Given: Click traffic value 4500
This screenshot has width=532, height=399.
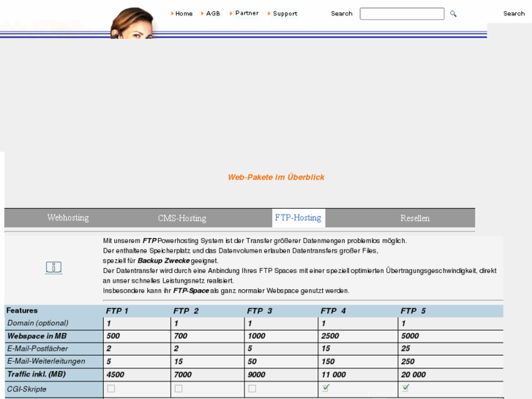Looking at the screenshot, I should click(116, 375).
